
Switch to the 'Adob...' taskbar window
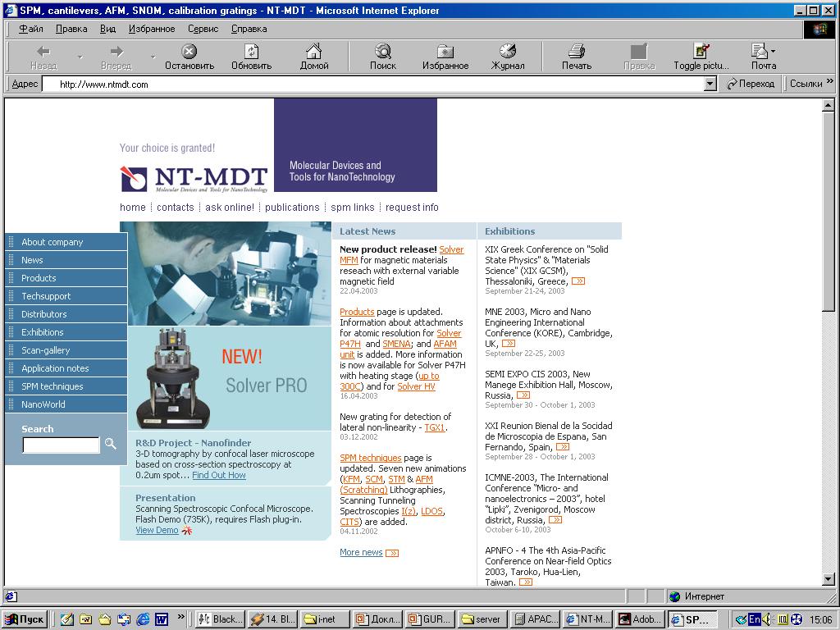[640, 619]
